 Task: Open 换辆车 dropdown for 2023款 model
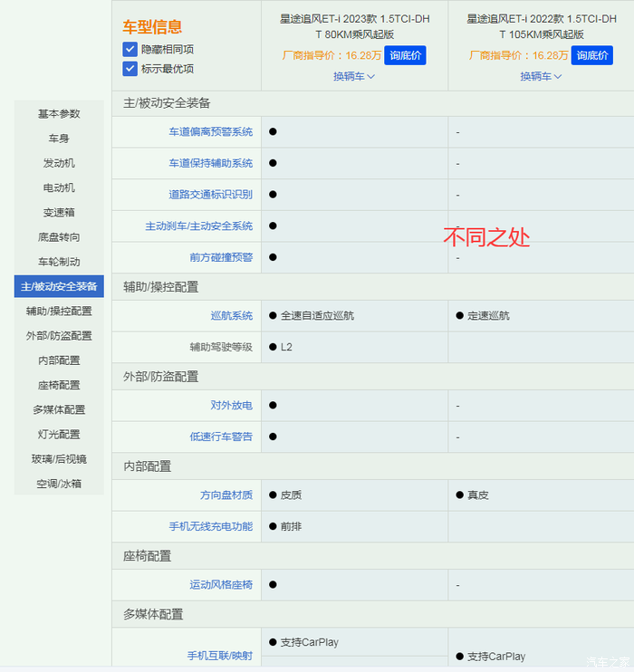coord(354,77)
